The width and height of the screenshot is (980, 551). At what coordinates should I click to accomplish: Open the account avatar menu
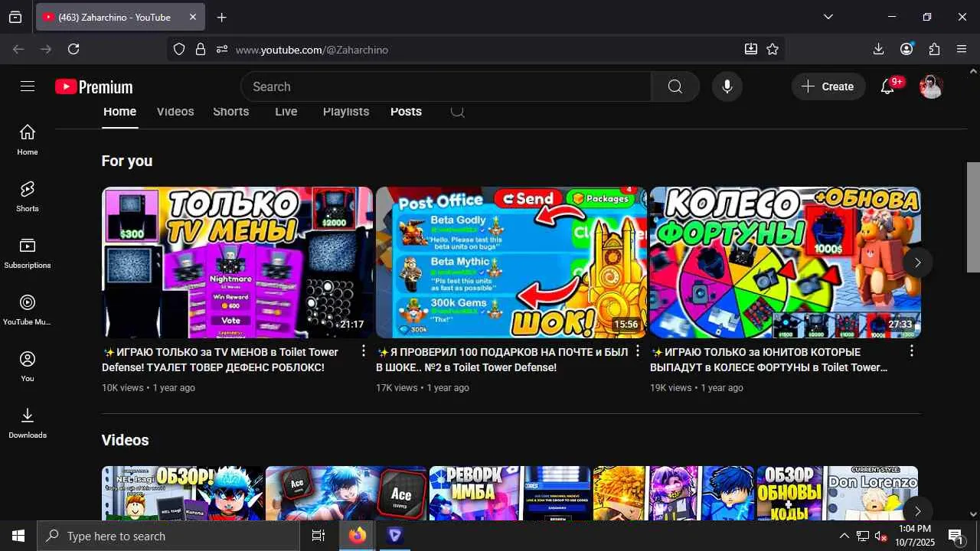931,86
